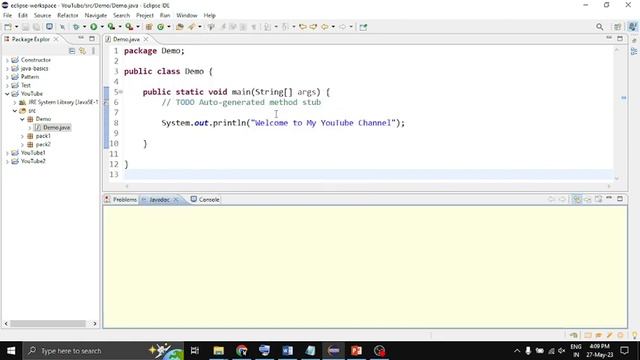This screenshot has width=640, height=360.
Task: Close the Demo.java editor tab
Action: click(146, 39)
